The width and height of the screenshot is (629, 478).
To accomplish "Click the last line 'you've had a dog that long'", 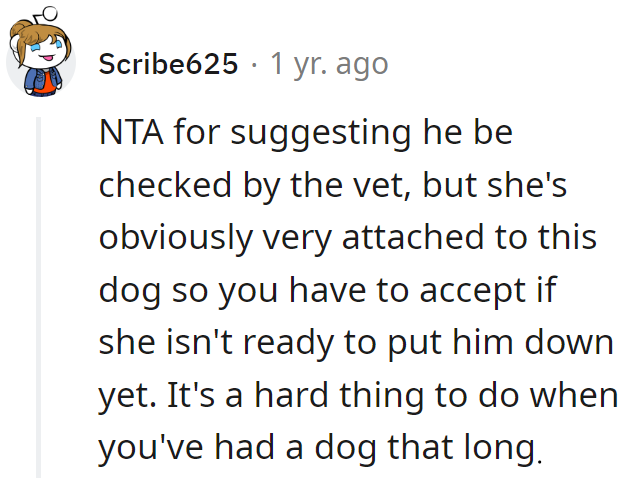I will [x=321, y=448].
